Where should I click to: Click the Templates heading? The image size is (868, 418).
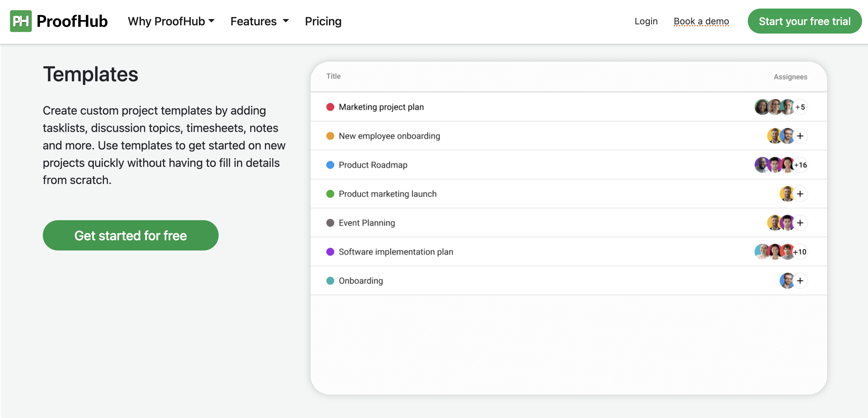(x=91, y=74)
